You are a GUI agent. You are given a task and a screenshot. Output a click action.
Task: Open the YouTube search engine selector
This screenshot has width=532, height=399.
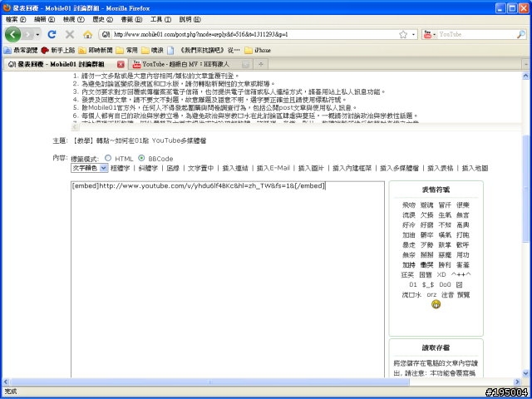pos(430,35)
